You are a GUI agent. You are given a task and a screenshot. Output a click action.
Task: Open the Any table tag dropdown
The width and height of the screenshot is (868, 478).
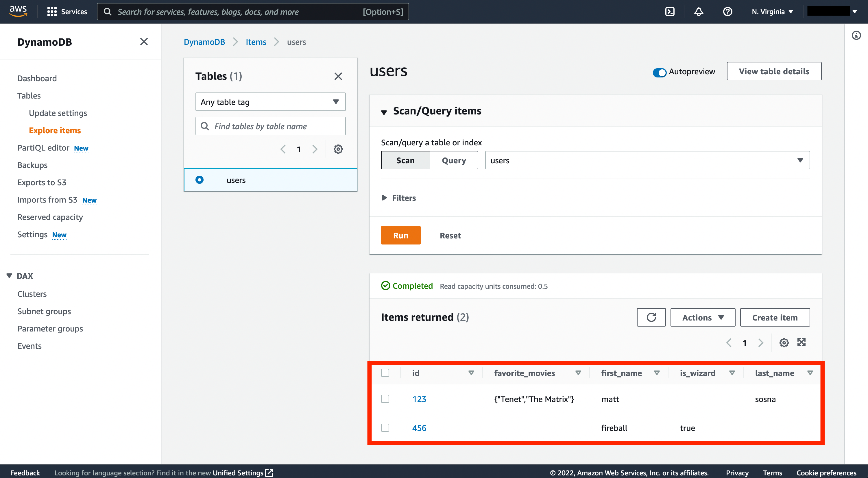[x=270, y=102]
